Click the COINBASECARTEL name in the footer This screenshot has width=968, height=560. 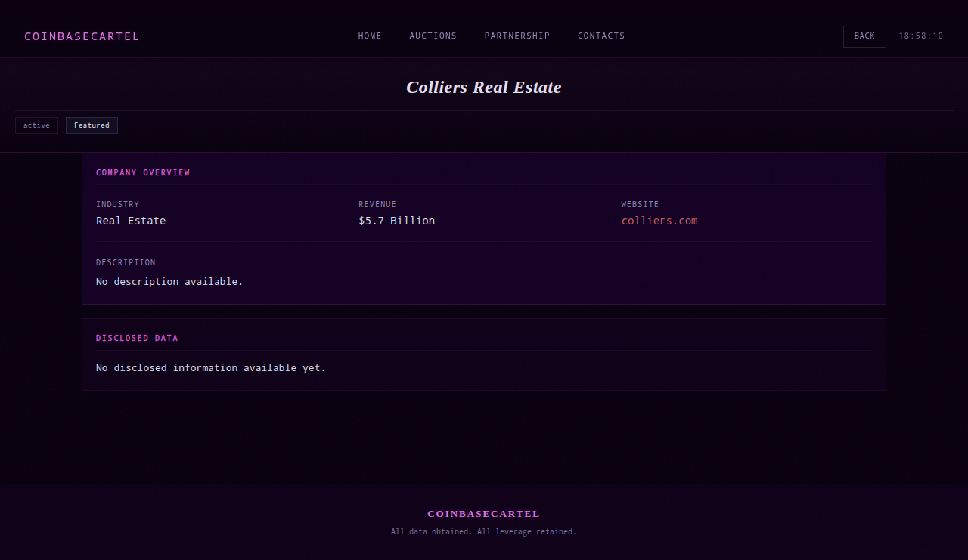[x=484, y=514]
